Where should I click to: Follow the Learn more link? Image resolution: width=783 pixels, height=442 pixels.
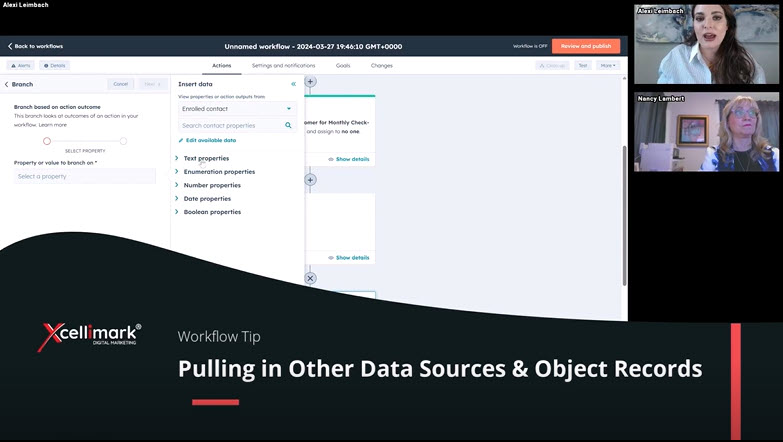click(53, 125)
